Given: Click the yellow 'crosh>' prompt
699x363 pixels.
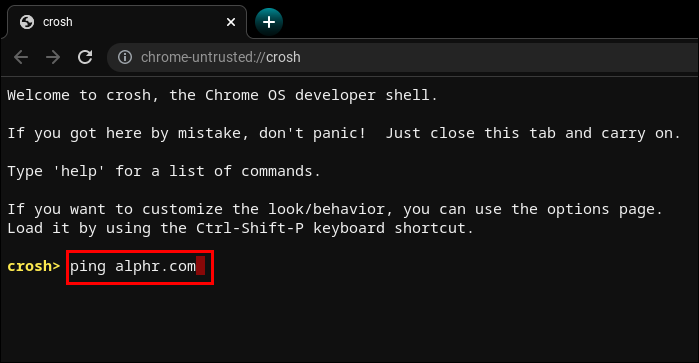Looking at the screenshot, I should point(33,266).
